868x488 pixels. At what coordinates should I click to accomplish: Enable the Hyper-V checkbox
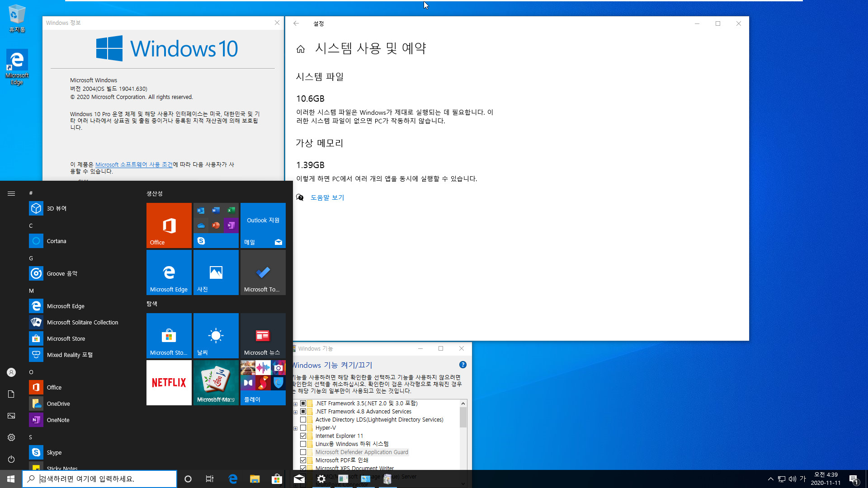303,428
